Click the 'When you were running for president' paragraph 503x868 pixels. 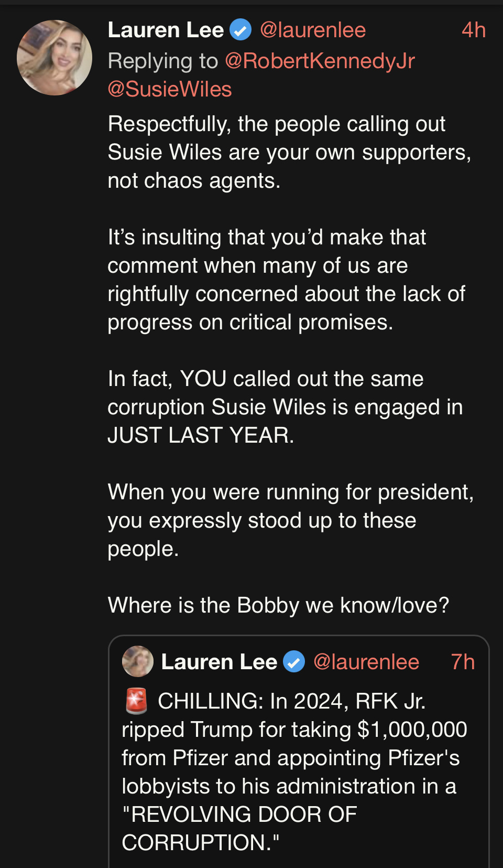point(290,520)
